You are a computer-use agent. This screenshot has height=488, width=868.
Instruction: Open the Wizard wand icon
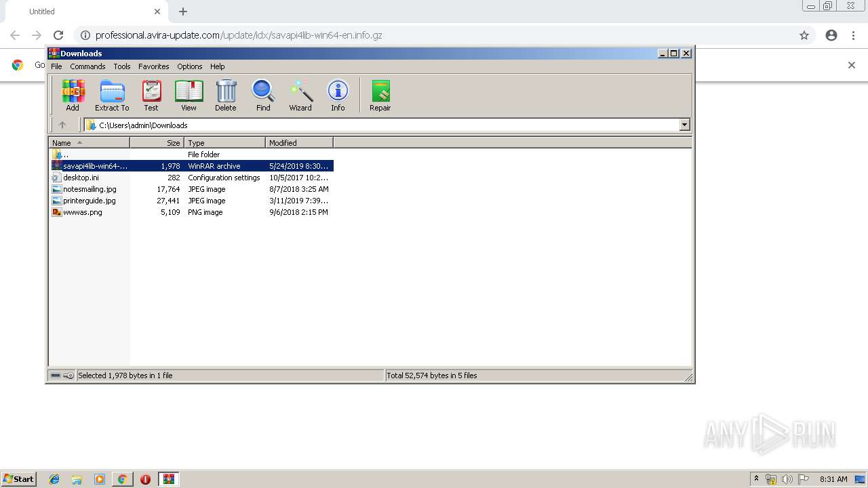300,95
